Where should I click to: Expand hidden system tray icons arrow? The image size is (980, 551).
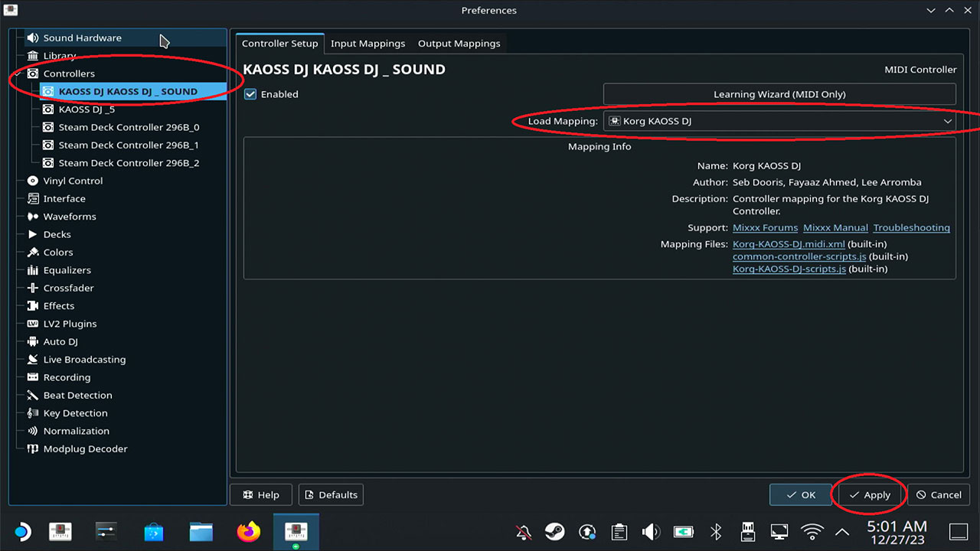pyautogui.click(x=842, y=532)
